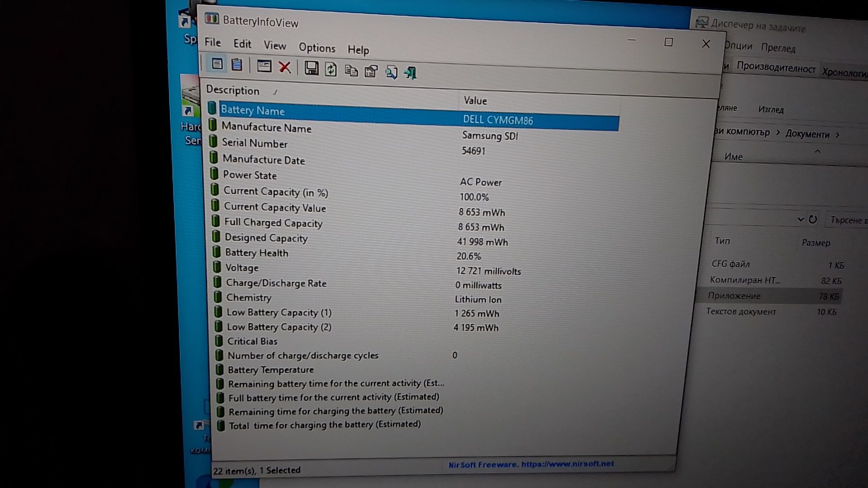Image resolution: width=868 pixels, height=488 pixels.
Task: Save selected items with floppy disk icon
Action: [311, 68]
